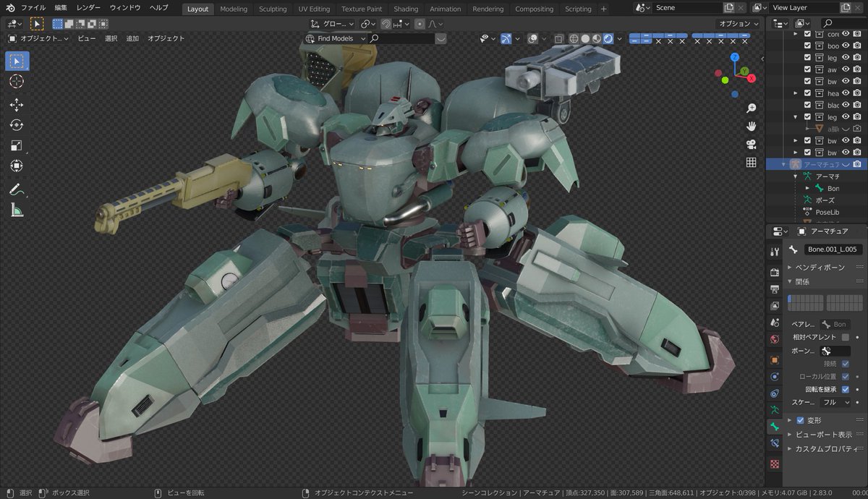Open the Render (レンダー) menu
The image size is (868, 499).
point(88,7)
